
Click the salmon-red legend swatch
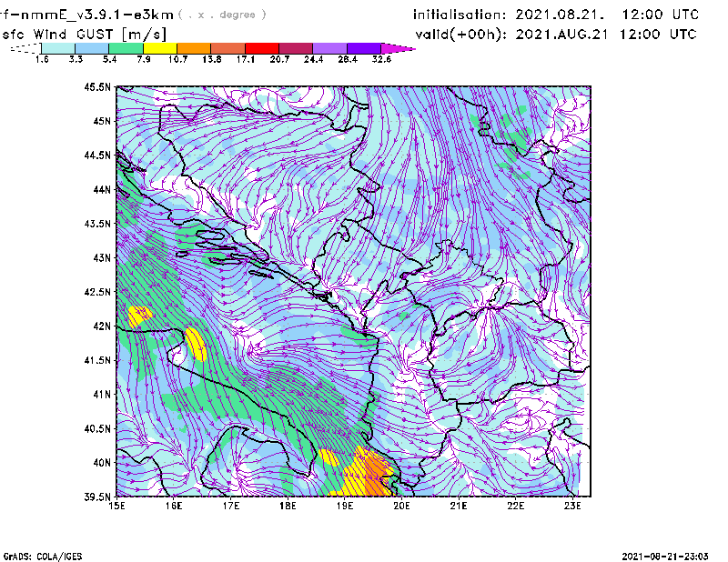tap(228, 48)
